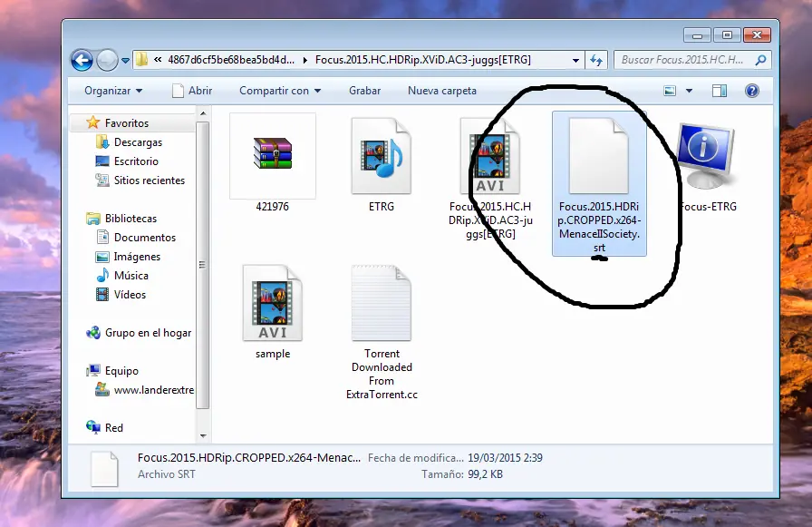
Task: Open Sitios recientes in sidebar
Action: coord(150,181)
